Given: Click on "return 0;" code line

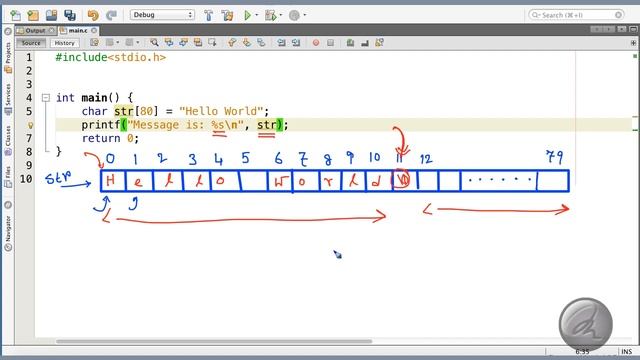Looking at the screenshot, I should (x=110, y=138).
